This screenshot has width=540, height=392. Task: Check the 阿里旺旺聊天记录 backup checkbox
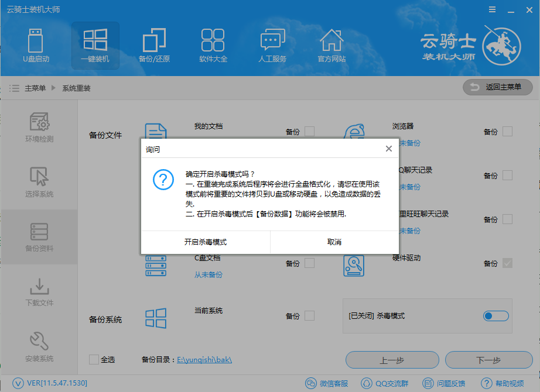click(507, 219)
